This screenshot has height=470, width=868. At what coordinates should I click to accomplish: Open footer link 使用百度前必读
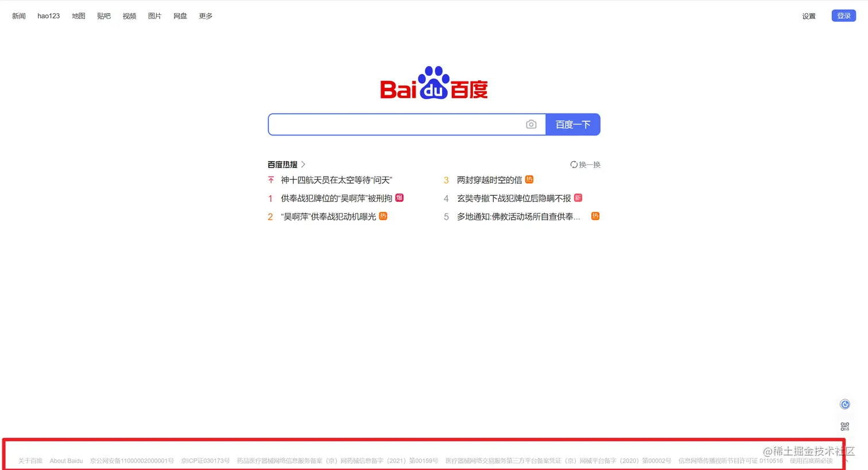[x=811, y=461]
